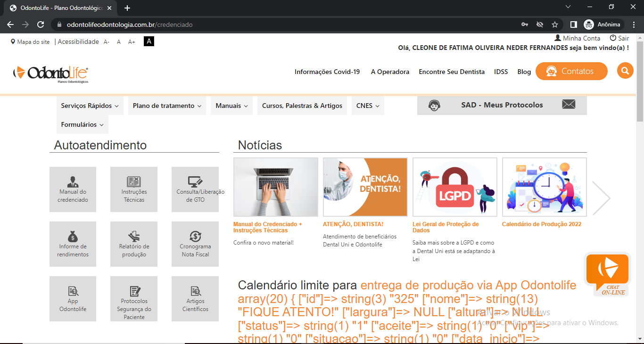
Task: Go back using browser back arrow
Action: click(10, 25)
